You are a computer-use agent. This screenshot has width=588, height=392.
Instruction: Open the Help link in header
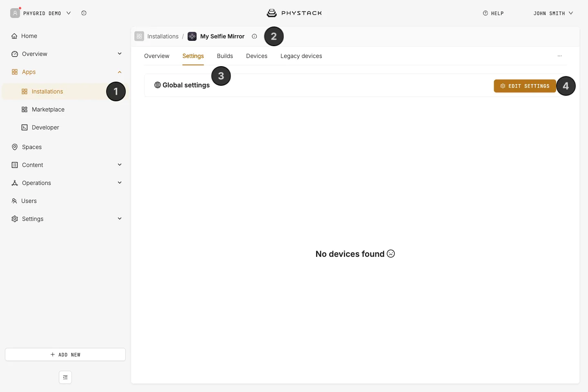pyautogui.click(x=493, y=13)
